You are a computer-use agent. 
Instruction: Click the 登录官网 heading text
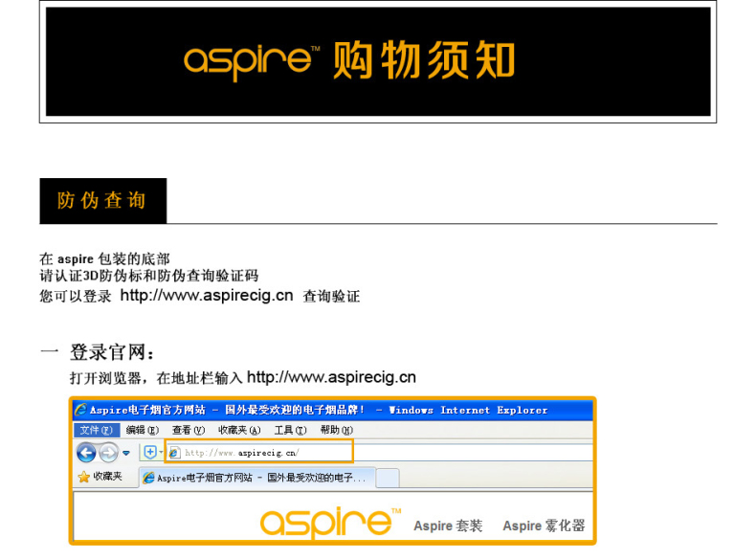112,352
